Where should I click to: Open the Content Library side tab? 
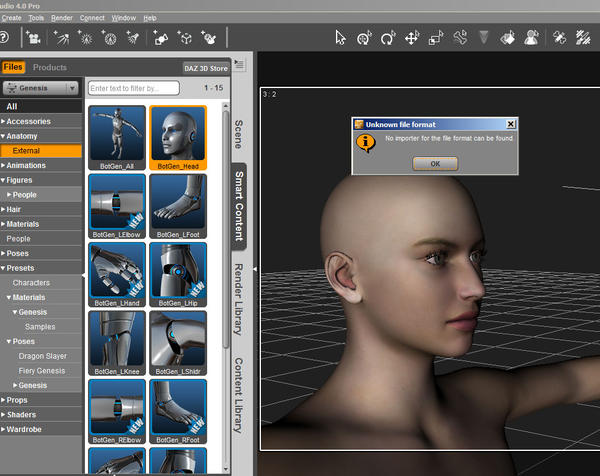[x=239, y=395]
